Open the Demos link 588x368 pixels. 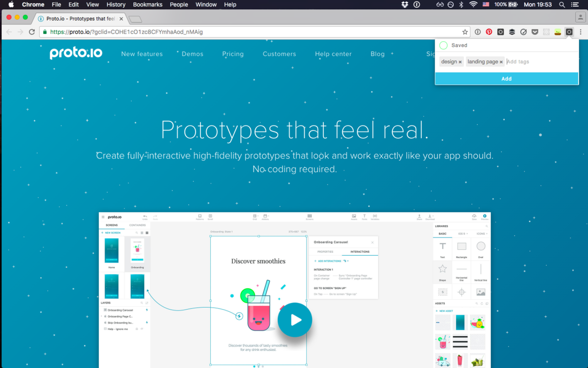(x=193, y=54)
